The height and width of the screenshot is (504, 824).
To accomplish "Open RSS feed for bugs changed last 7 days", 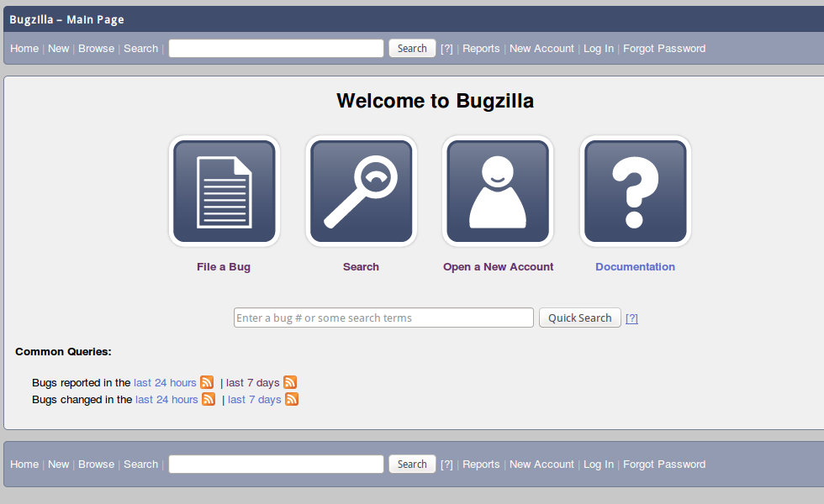I will pos(292,399).
